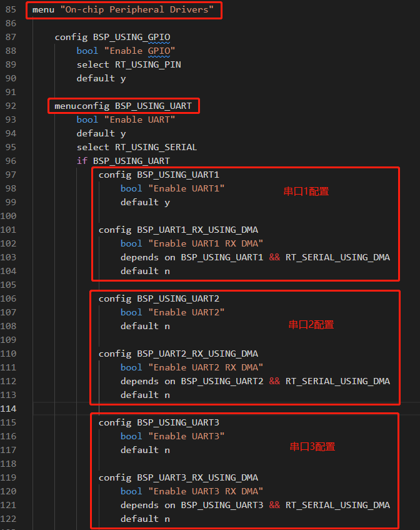Viewport: 420px width, 530px height.
Task: Click the bool "Enable UART" line
Action: [x=126, y=120]
